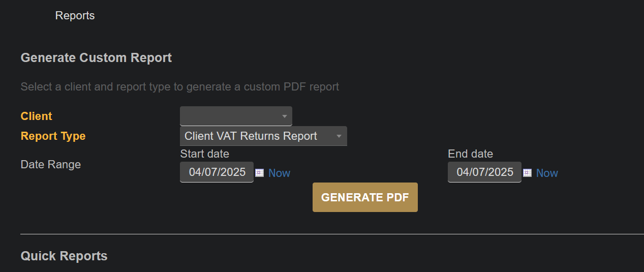Click the orange Client label
The width and height of the screenshot is (644, 272).
point(36,116)
